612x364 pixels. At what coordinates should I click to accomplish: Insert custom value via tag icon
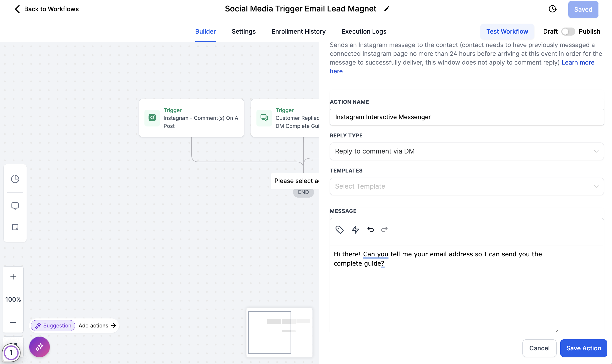pyautogui.click(x=339, y=230)
